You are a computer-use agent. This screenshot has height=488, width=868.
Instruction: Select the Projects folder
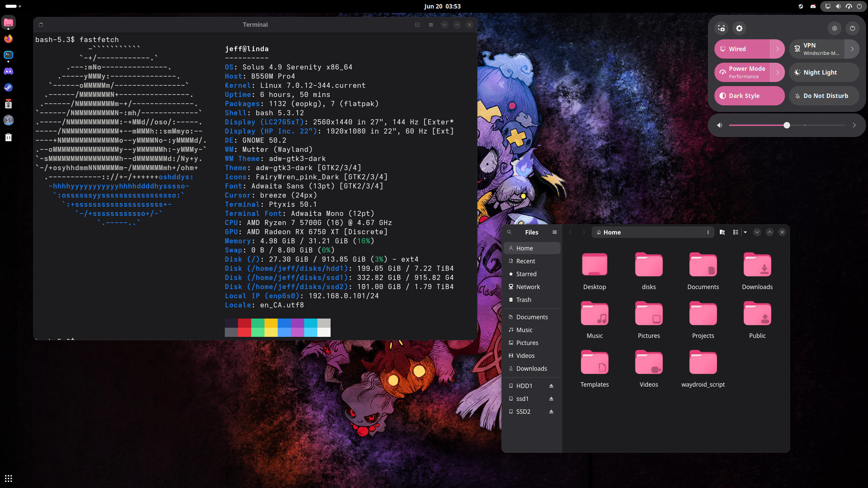703,320
